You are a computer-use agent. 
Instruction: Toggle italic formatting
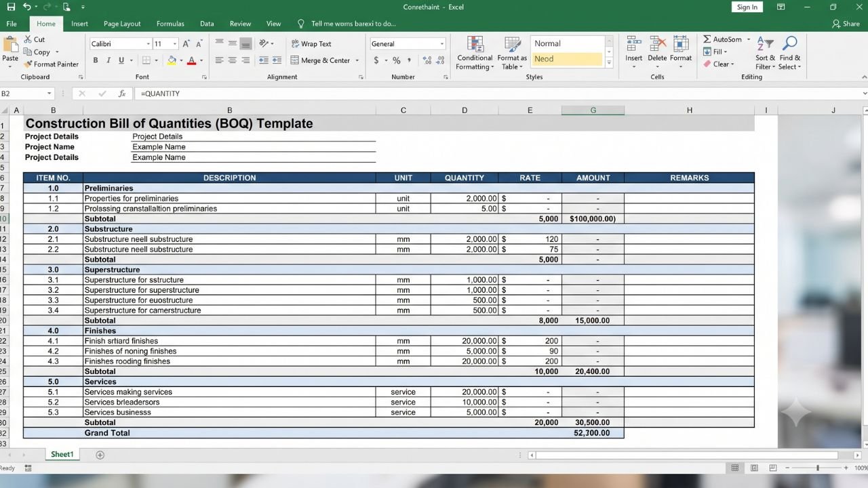(108, 60)
